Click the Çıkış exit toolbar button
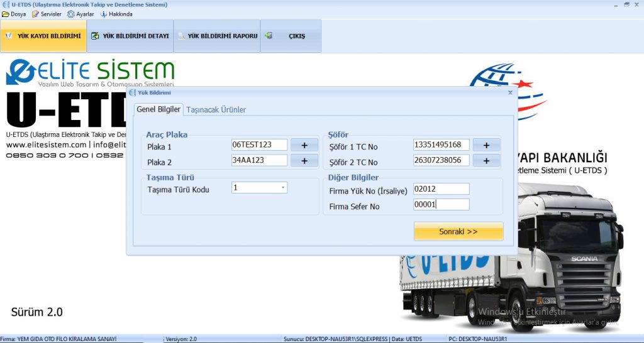644x343 pixels. (291, 36)
